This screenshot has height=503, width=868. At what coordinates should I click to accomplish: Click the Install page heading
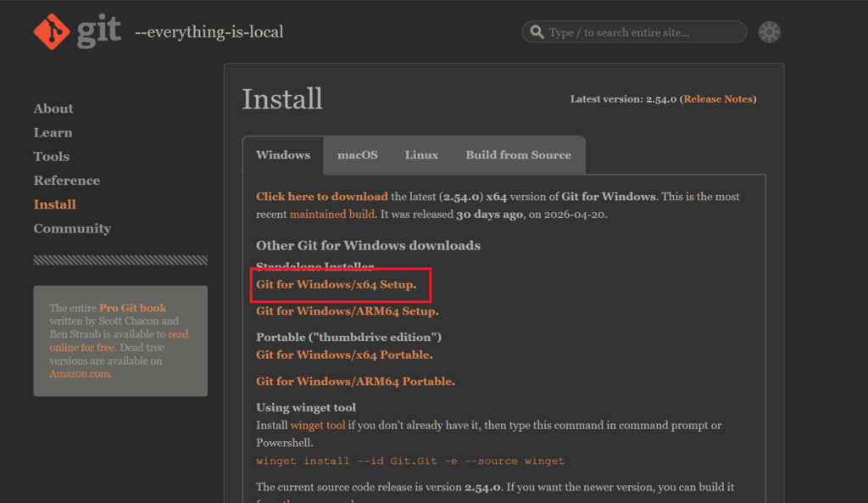click(x=282, y=99)
